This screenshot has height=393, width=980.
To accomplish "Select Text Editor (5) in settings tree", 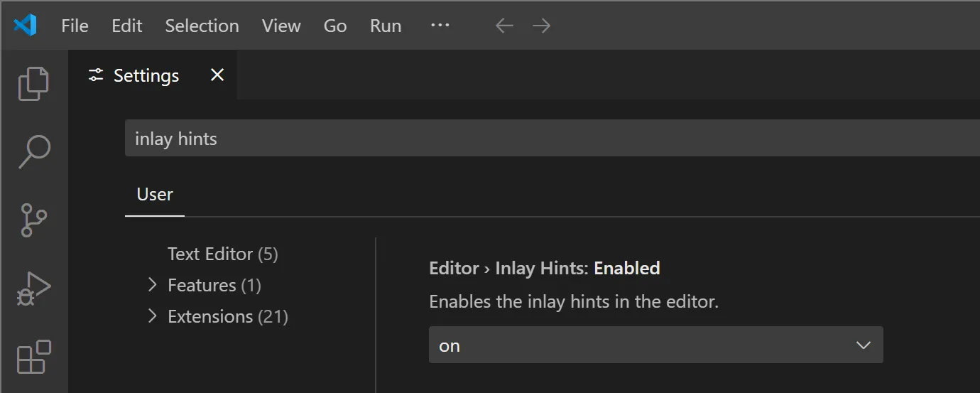I will pyautogui.click(x=223, y=254).
